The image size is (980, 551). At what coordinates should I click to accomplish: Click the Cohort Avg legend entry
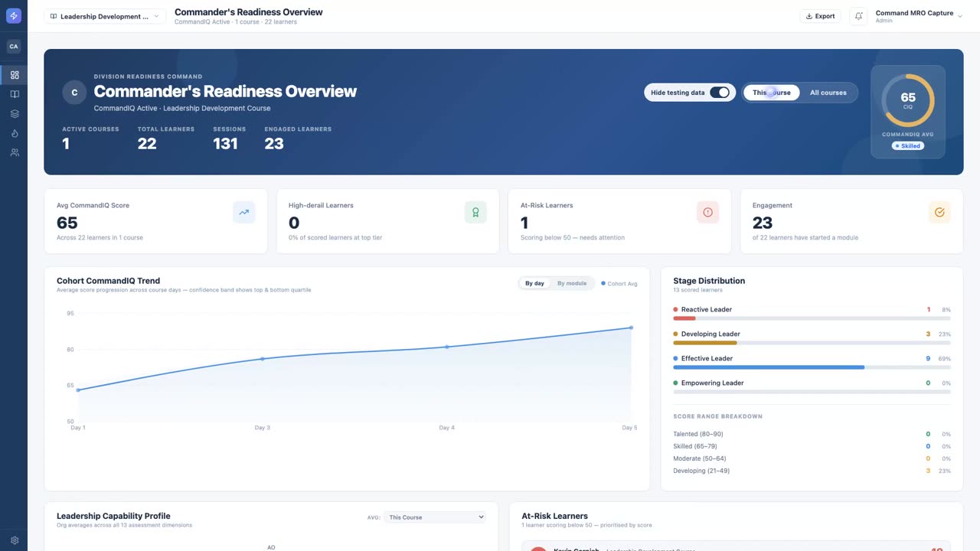point(619,284)
